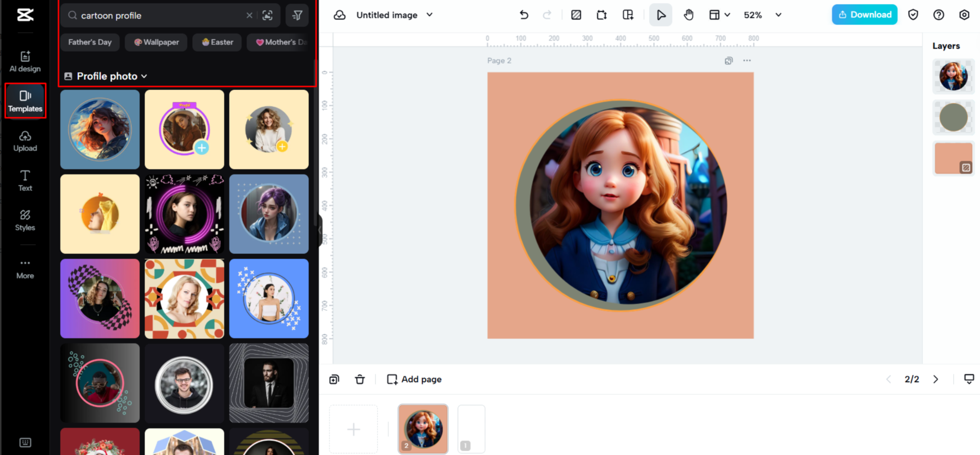
Task: Open the settings hexagon icon
Action: click(964, 15)
